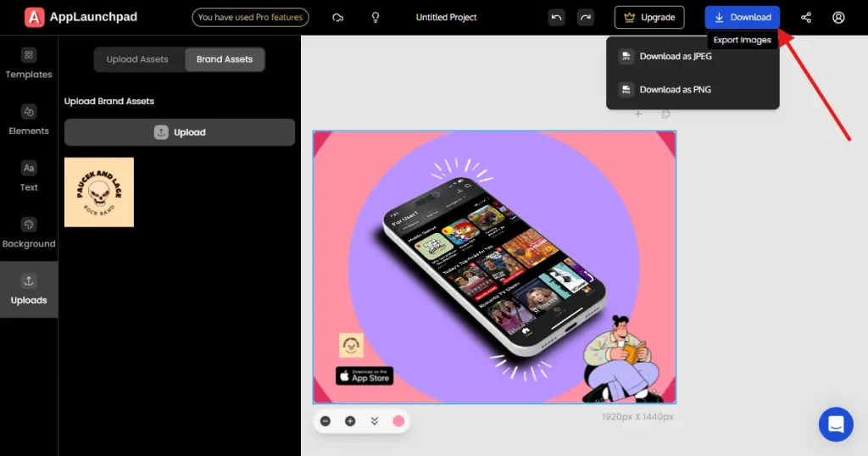
Task: Open the Text sidebar panel
Action: click(29, 176)
